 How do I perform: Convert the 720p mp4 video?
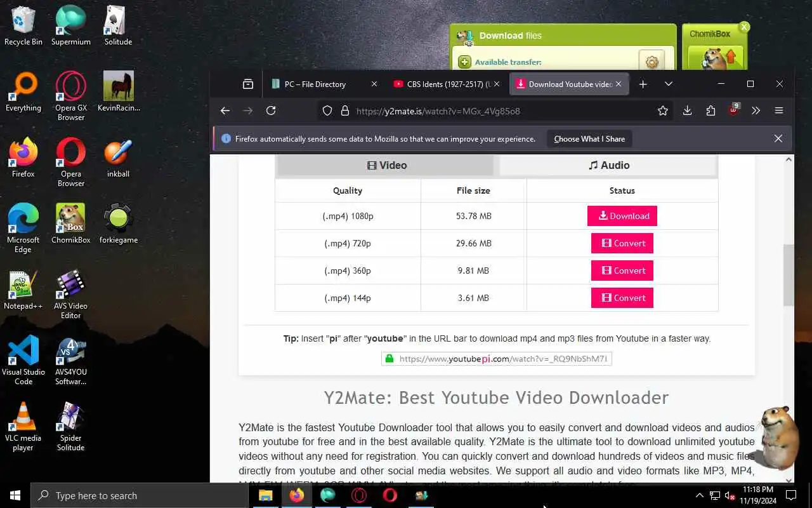point(622,243)
